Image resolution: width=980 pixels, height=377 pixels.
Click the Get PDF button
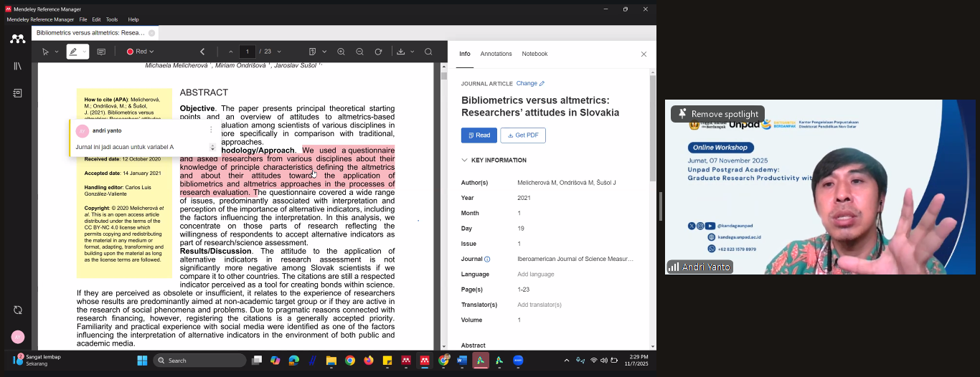click(523, 135)
